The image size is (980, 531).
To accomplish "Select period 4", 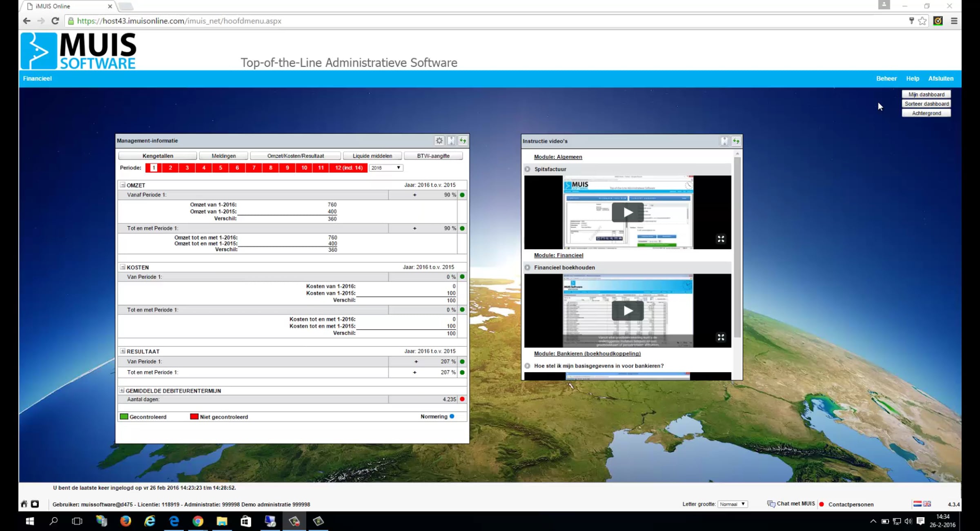I will pos(204,167).
